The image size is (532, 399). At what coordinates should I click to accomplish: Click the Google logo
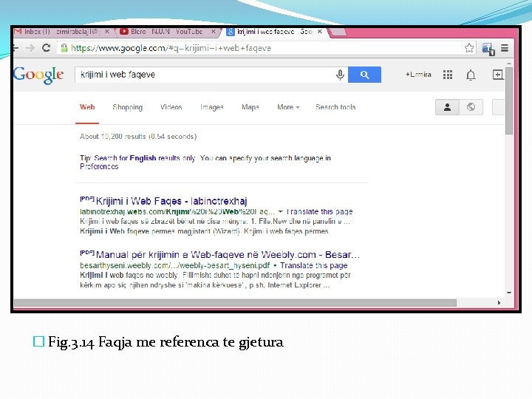tap(38, 75)
